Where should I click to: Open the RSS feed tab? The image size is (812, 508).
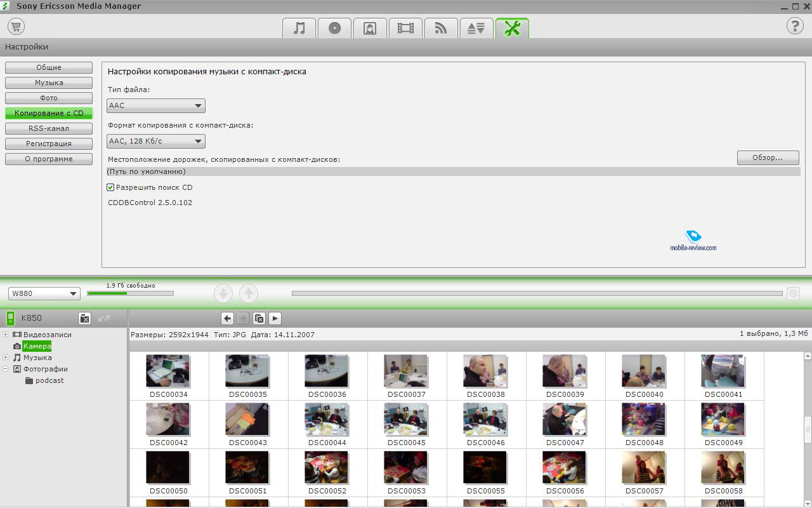pyautogui.click(x=441, y=28)
